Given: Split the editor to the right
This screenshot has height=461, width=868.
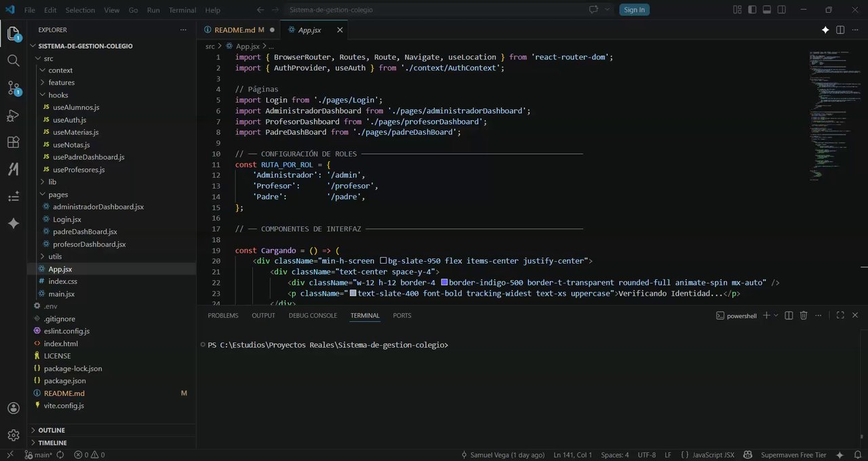Looking at the screenshot, I should pos(840,30).
